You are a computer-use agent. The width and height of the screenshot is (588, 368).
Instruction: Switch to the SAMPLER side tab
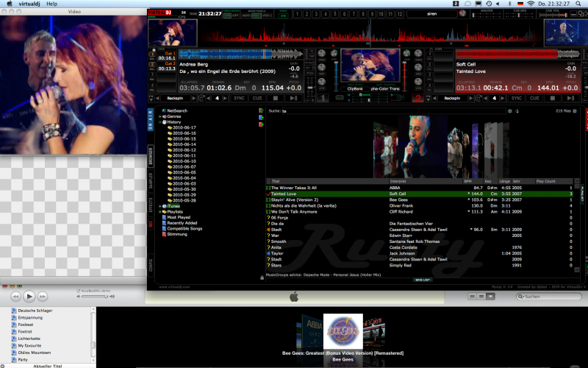[x=151, y=180]
